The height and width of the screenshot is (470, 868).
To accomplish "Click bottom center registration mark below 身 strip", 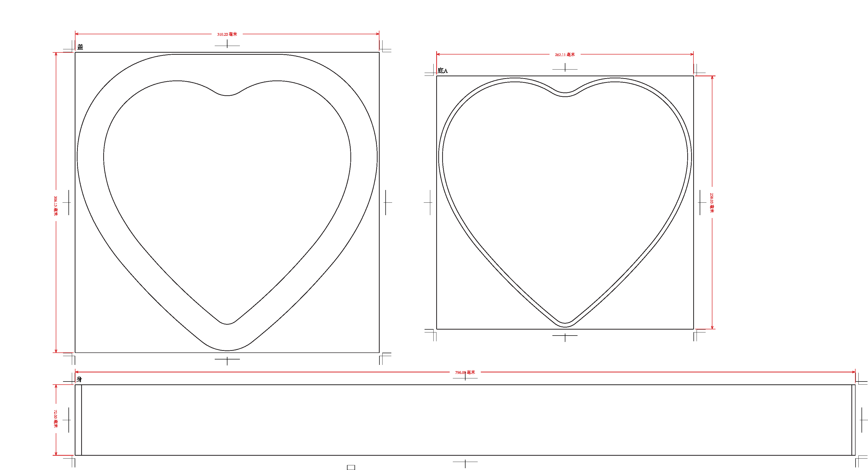I will 465,462.
